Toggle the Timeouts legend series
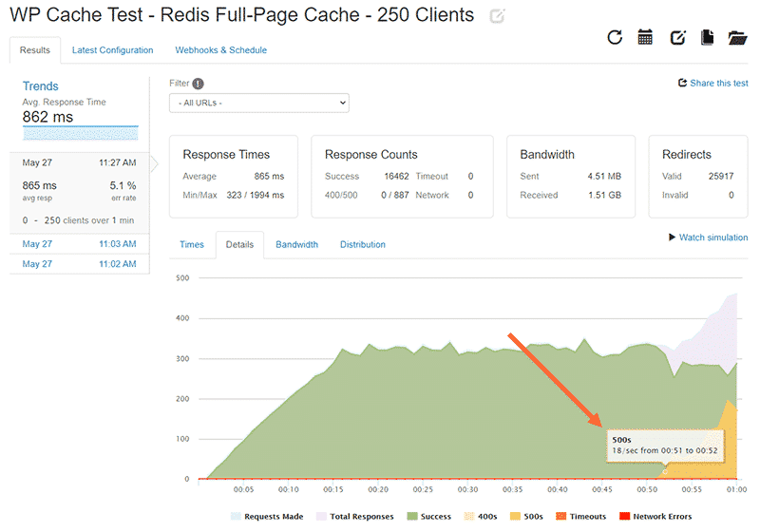The image size is (760, 532). [x=580, y=516]
